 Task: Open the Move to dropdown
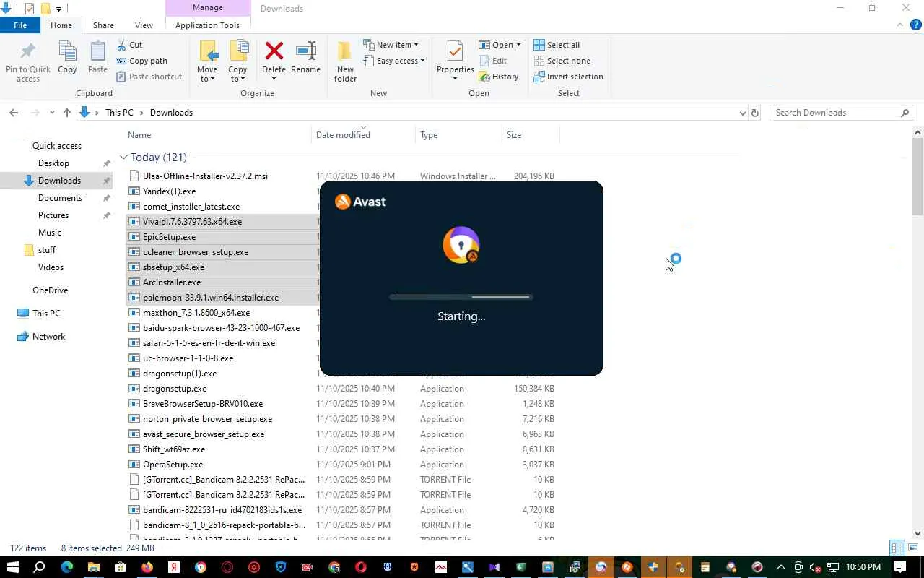(x=207, y=61)
